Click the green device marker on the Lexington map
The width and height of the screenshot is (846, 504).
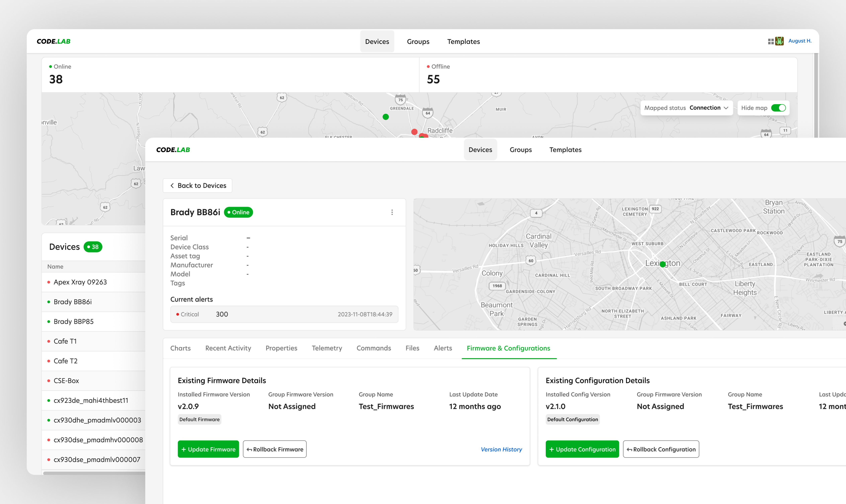coord(662,264)
